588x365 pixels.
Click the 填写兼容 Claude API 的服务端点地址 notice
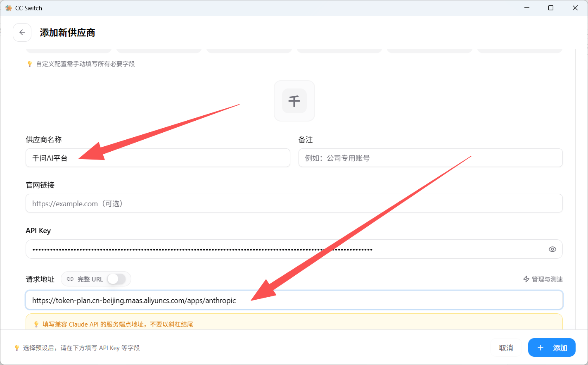pyautogui.click(x=118, y=324)
